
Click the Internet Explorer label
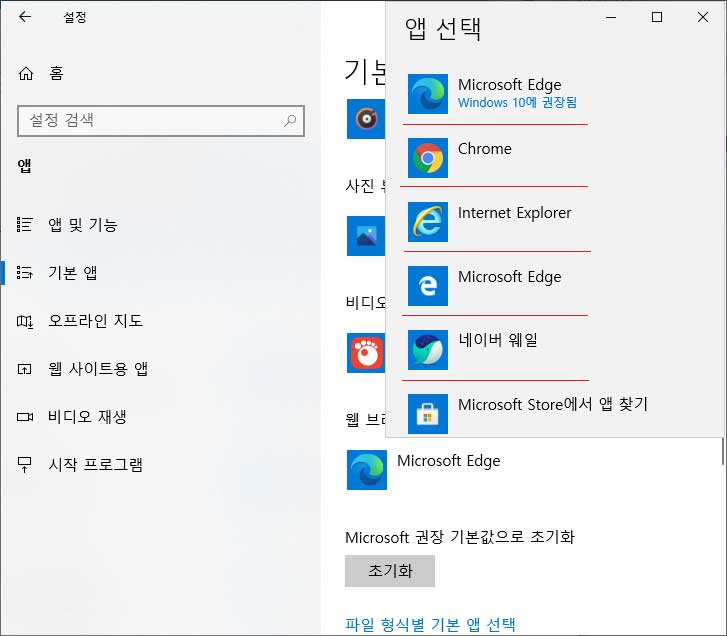[515, 213]
